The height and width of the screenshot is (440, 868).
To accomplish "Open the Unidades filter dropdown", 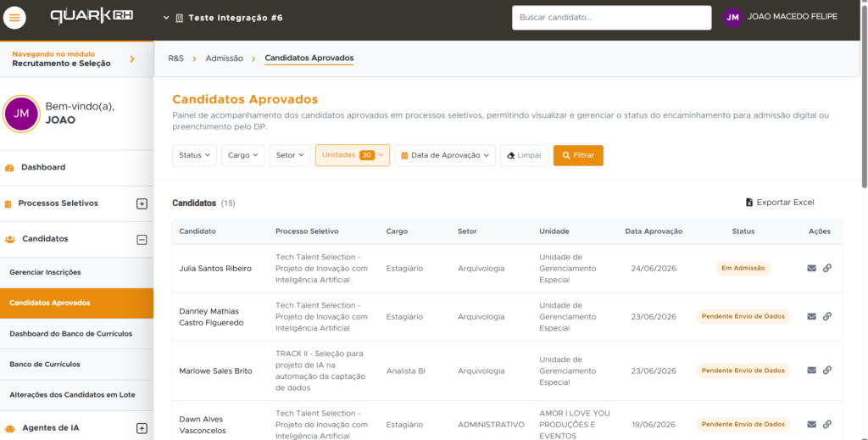I will 353,155.
